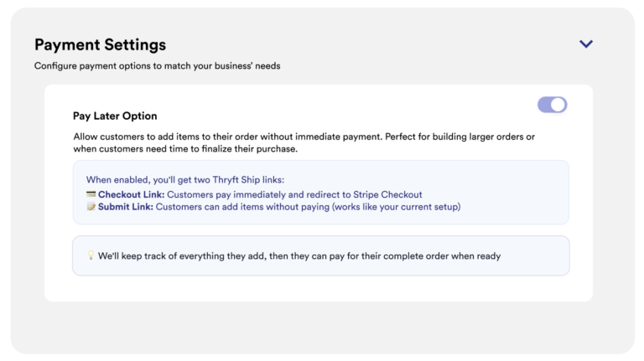Click the memo icon beside Submit Link
This screenshot has height=361, width=644.
pos(91,207)
